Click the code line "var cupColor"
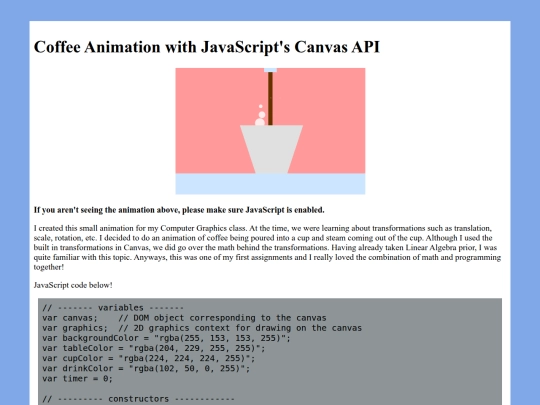This screenshot has height=405, width=540. pos(148,358)
